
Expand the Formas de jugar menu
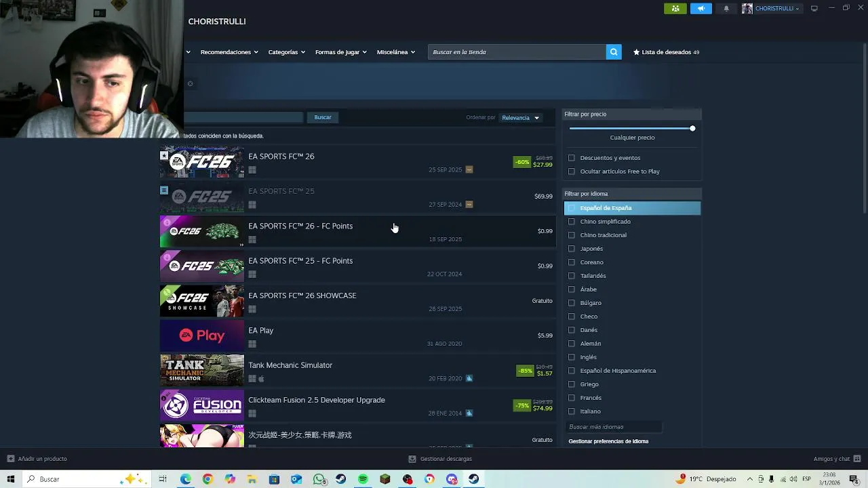pos(340,52)
